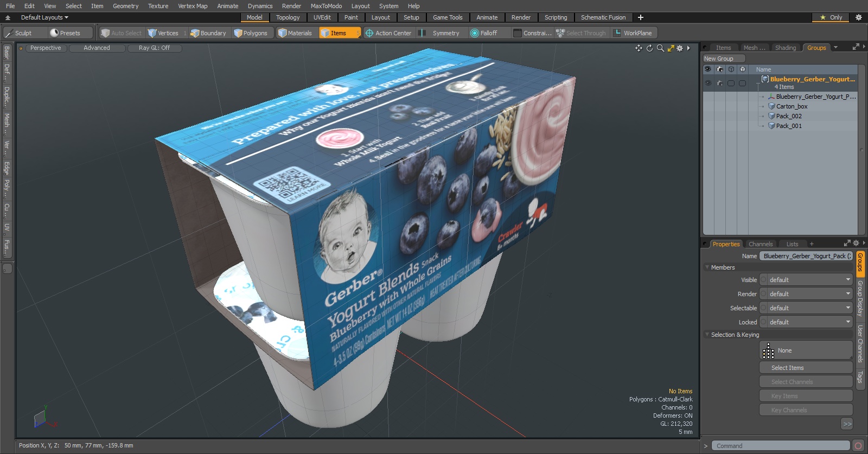This screenshot has width=868, height=454.
Task: Open the Visible dropdown
Action: pyautogui.click(x=810, y=280)
